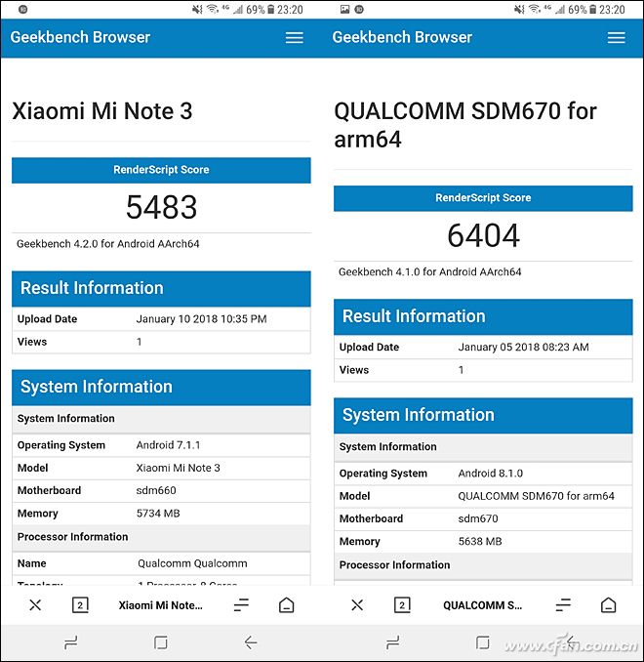The height and width of the screenshot is (662, 644).
Task: Click 'Android 8.1.0' operating system value
Action: 491,474
